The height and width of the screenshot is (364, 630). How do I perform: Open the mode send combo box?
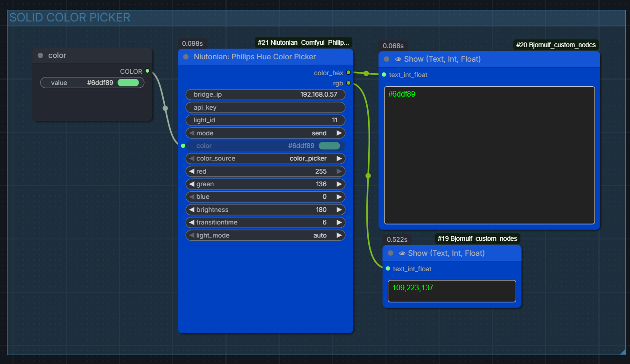pos(266,133)
